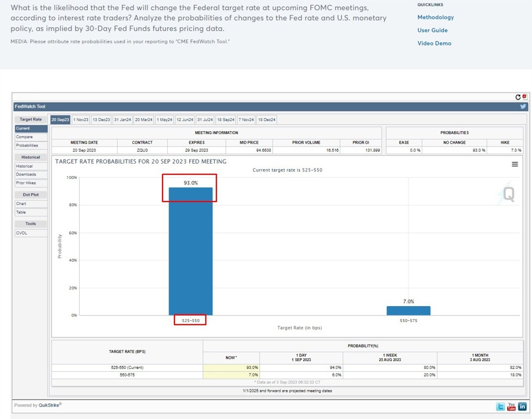
Task: Open the Methodology link
Action: (x=434, y=18)
